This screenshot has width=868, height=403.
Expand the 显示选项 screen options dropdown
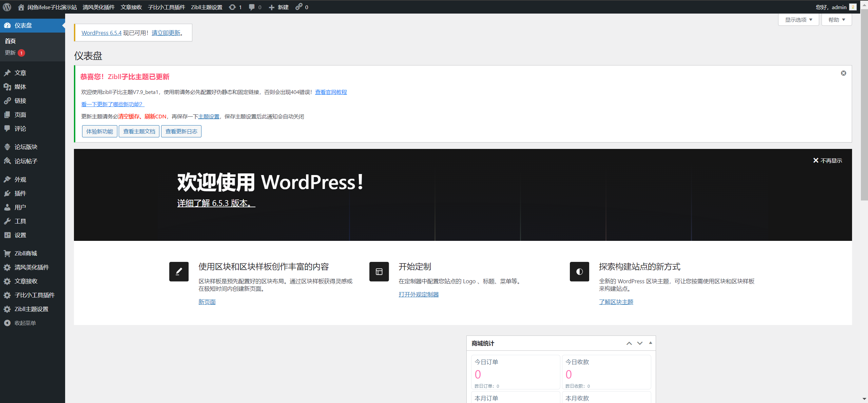point(798,20)
